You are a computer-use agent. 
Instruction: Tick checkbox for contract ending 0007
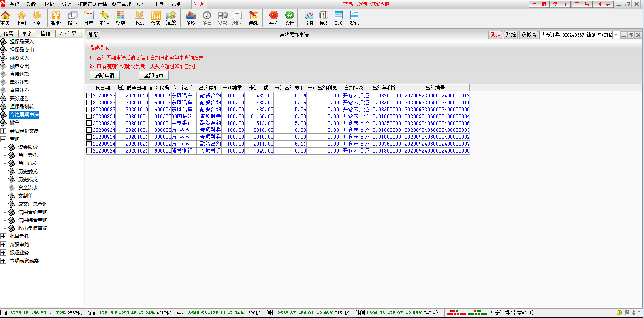click(89, 144)
